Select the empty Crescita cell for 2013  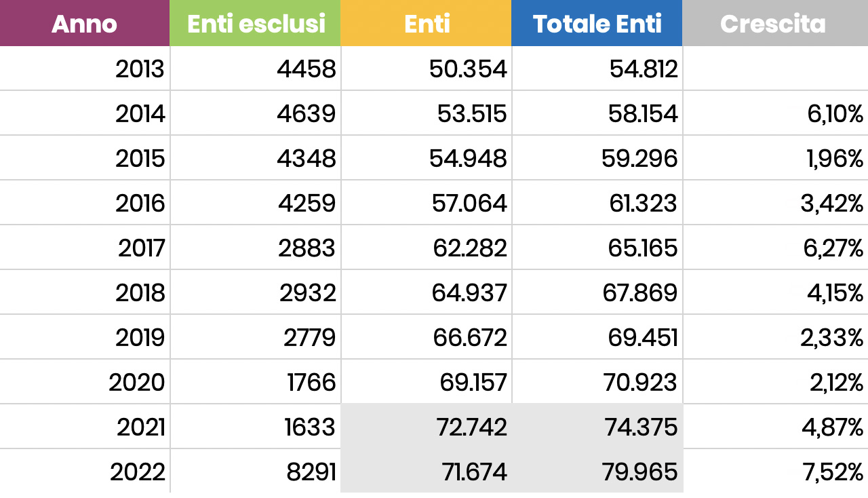tap(774, 69)
